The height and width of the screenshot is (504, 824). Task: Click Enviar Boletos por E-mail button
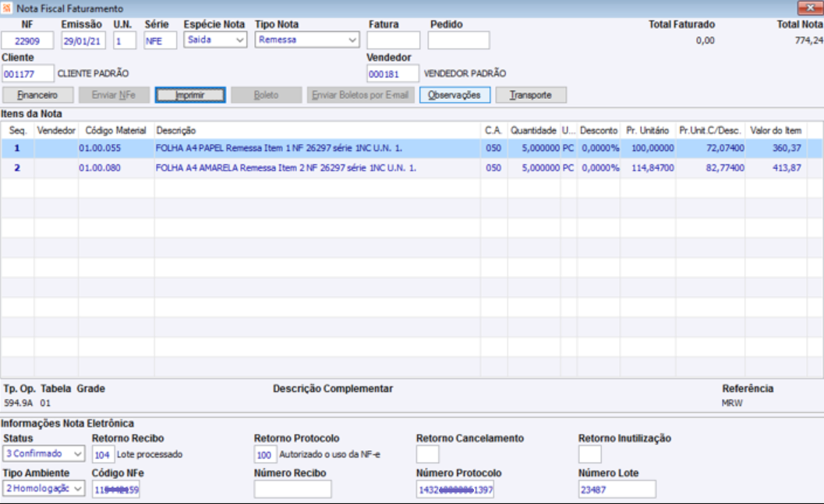coord(360,95)
